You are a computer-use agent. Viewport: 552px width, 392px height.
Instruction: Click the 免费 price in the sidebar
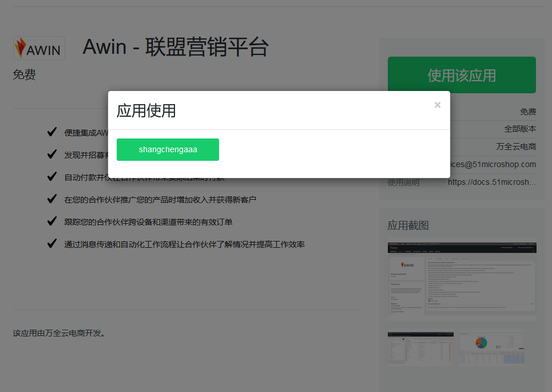[x=528, y=112]
